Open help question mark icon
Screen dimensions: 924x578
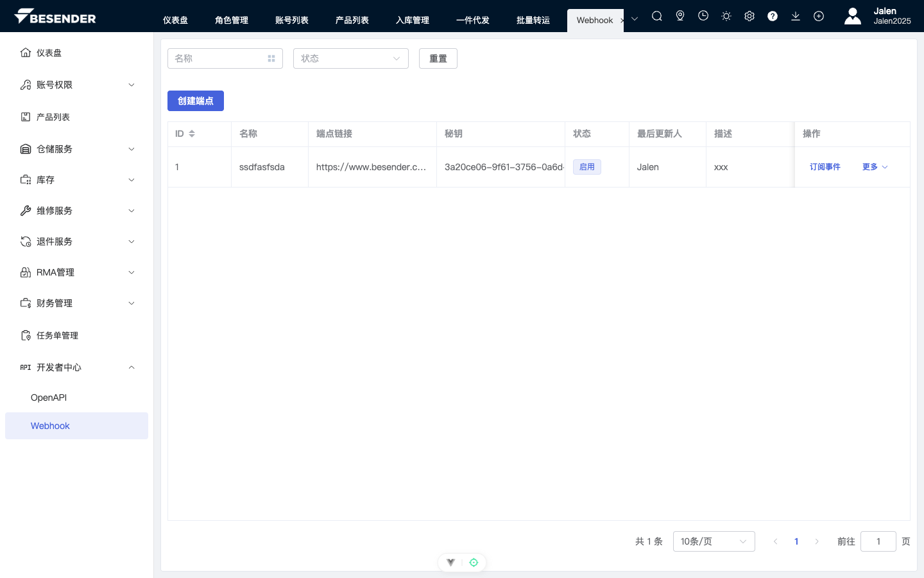773,16
